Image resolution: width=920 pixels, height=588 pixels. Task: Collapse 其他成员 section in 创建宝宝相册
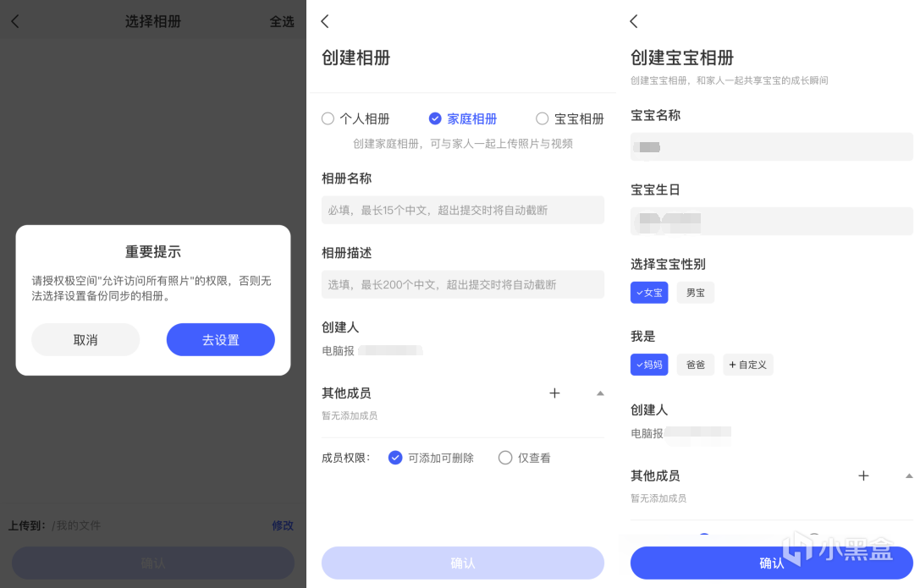click(x=909, y=476)
